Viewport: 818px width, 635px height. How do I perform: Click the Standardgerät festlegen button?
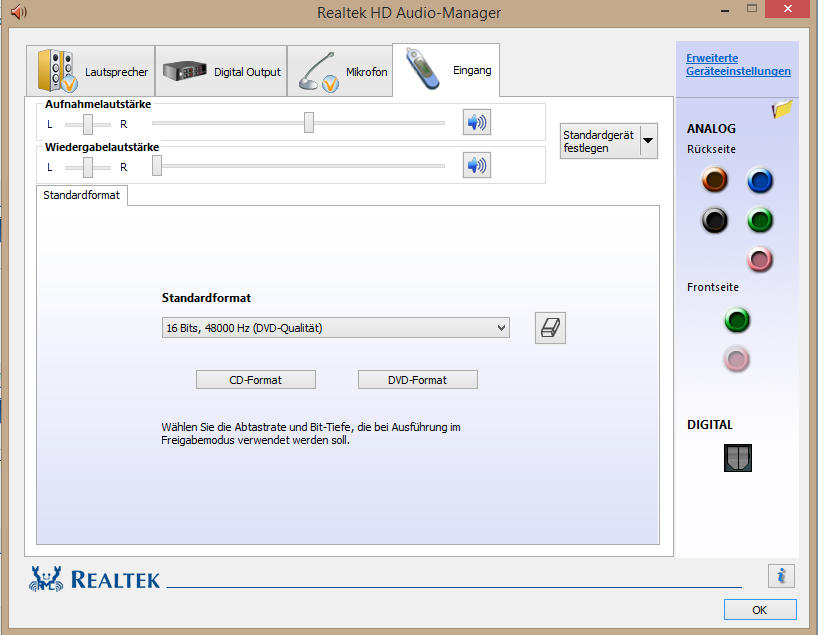600,141
